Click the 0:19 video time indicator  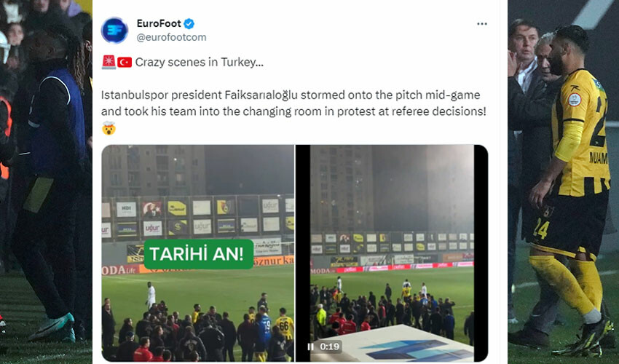coord(330,347)
